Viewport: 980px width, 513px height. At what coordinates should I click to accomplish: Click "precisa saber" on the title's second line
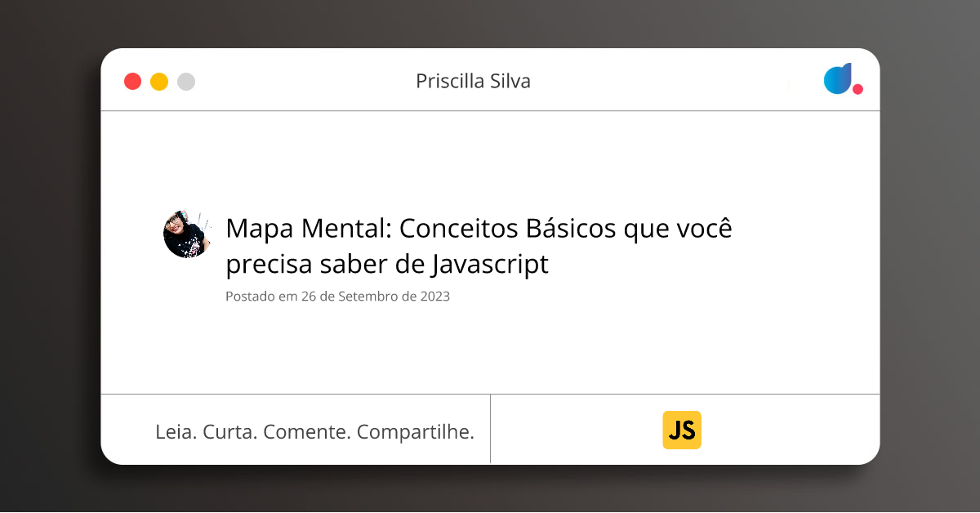coord(306,265)
